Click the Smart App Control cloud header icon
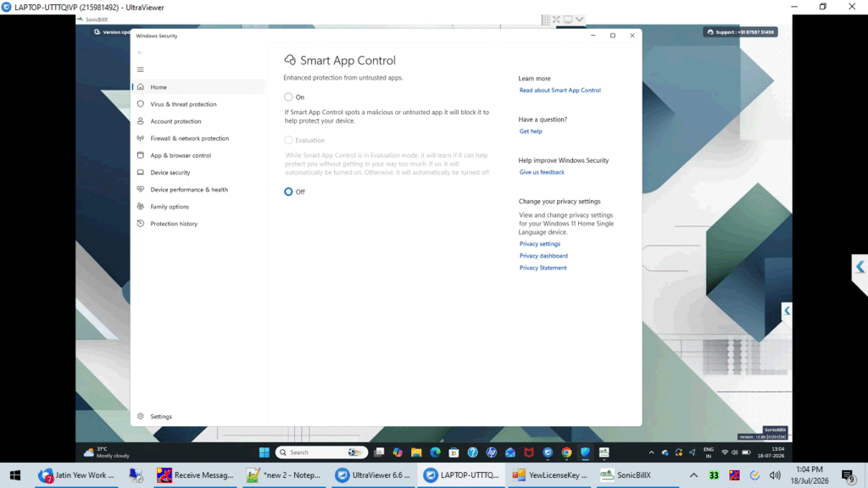The width and height of the screenshot is (868, 488). (x=290, y=60)
